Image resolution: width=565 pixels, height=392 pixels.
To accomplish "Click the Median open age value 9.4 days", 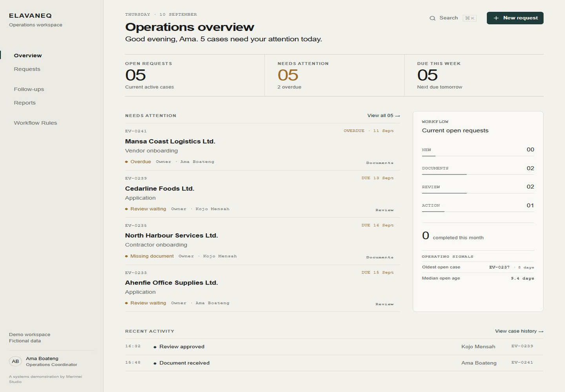I will [x=522, y=278].
